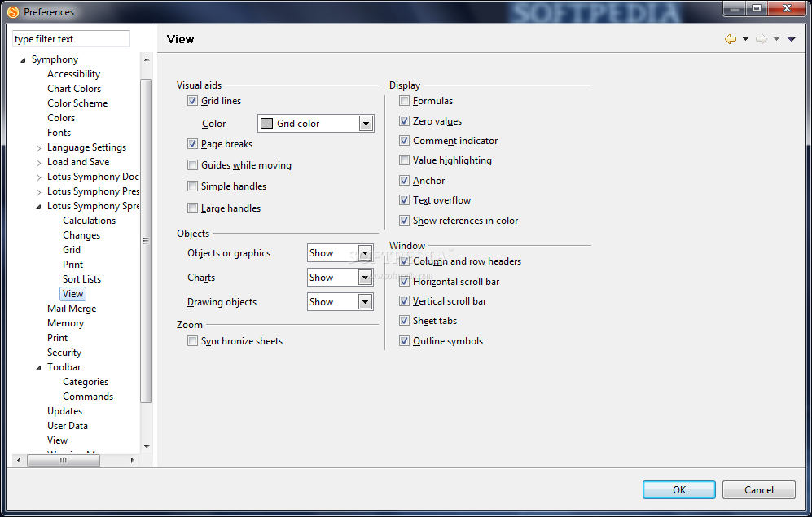Open the Grid color dropdown
Screen dimensions: 812x517
(x=366, y=124)
